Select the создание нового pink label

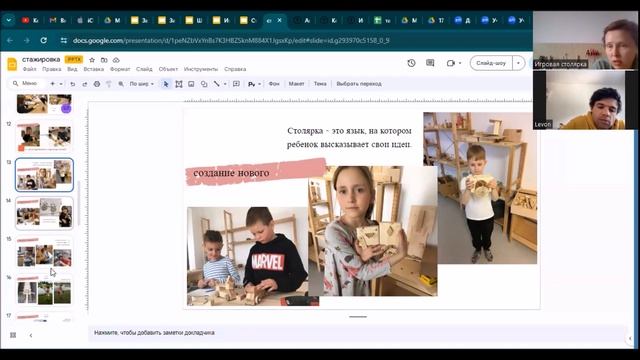pos(256,173)
